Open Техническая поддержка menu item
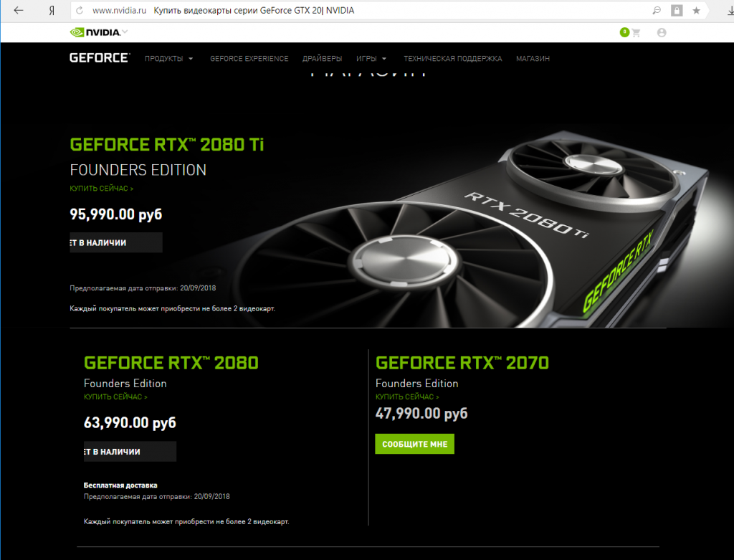 click(x=453, y=59)
